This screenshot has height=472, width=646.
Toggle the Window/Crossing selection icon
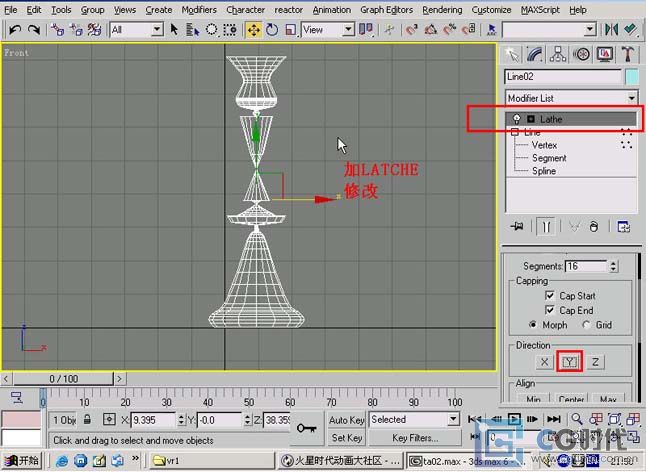pyautogui.click(x=230, y=30)
